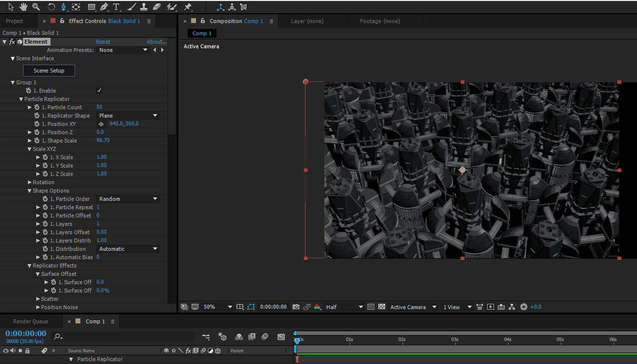Open the Graph Editor in timeline
The width and height of the screenshot is (637, 364).
[281, 337]
